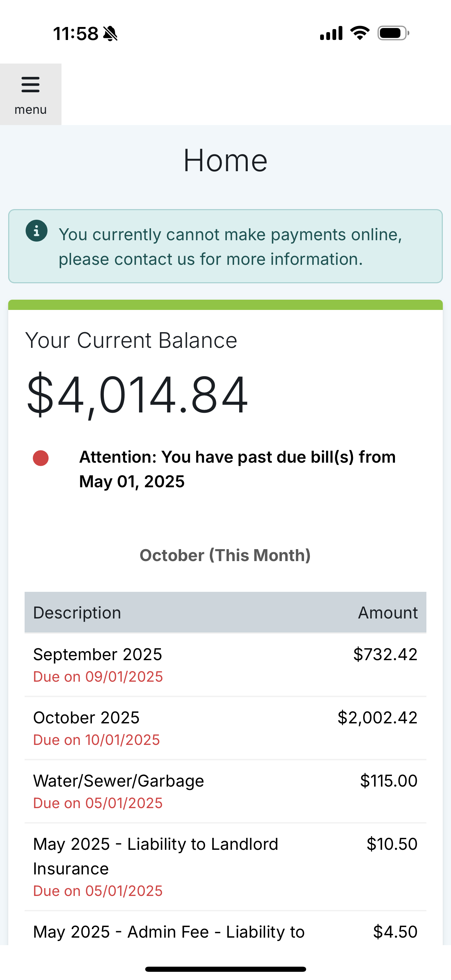The width and height of the screenshot is (451, 980).
Task: Tap the battery status icon
Action: [393, 33]
